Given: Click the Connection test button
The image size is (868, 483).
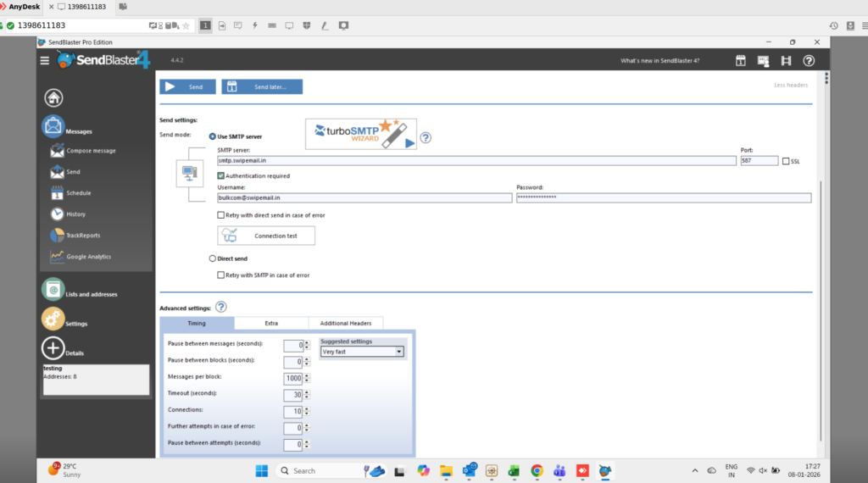Looking at the screenshot, I should [x=266, y=236].
